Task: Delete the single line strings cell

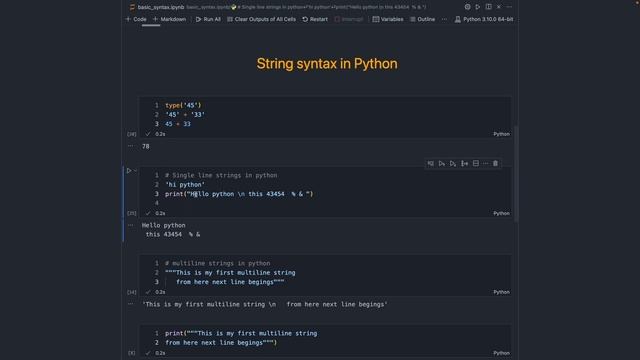Action: [496, 164]
